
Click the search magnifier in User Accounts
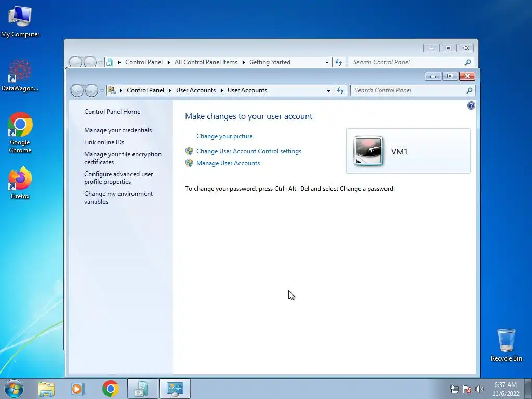469,90
